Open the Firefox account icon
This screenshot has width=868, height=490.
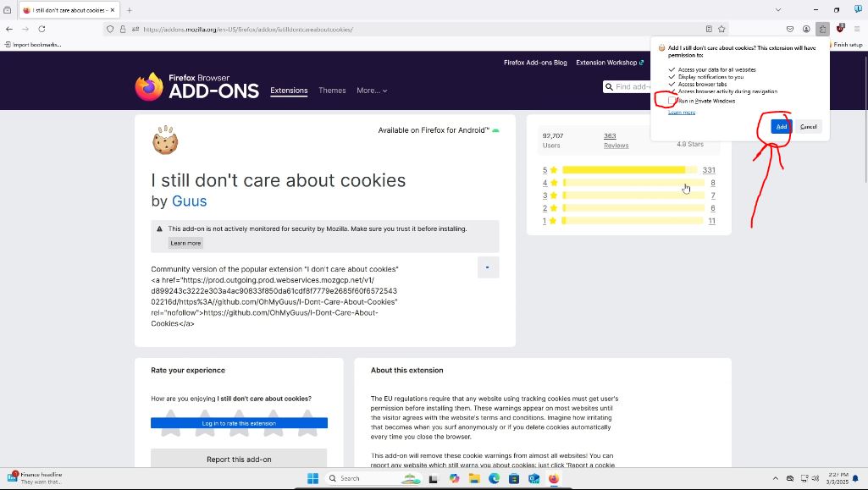806,30
